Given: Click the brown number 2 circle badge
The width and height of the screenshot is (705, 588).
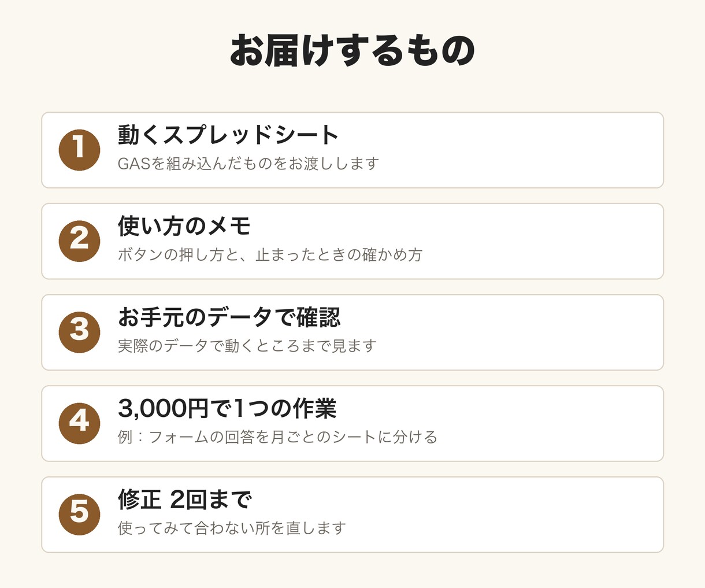Looking at the screenshot, I should coord(80,241).
